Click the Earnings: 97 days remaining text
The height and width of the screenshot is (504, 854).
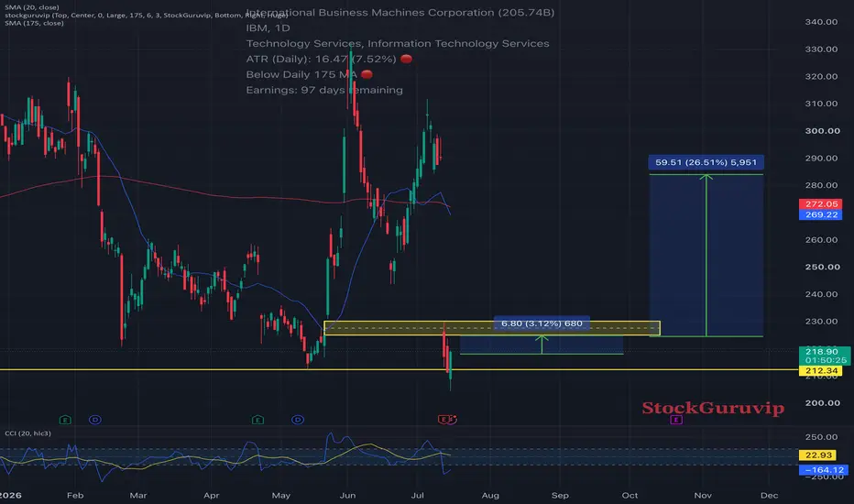pos(324,90)
